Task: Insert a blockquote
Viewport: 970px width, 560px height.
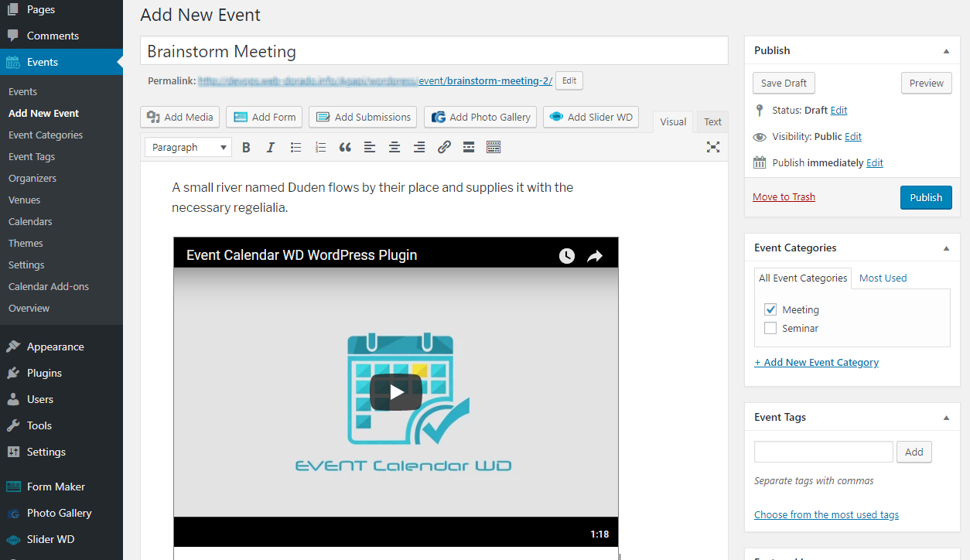Action: point(345,147)
